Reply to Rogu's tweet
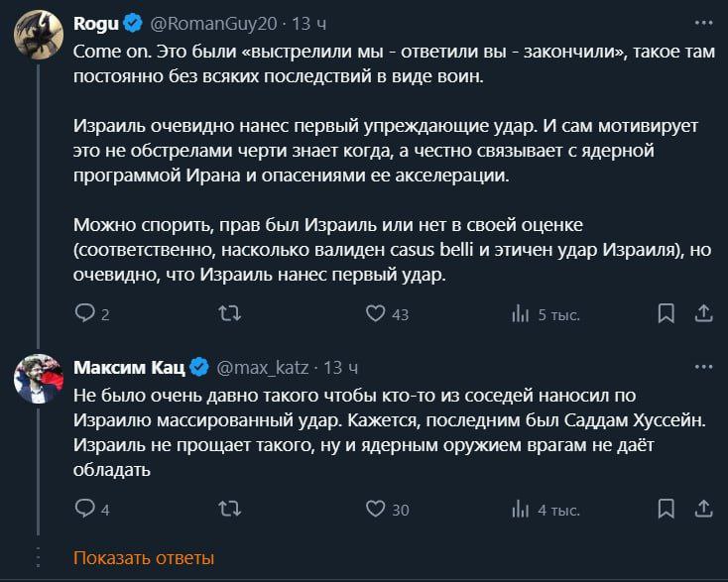Screen dimensions: 728x582 click(x=84, y=314)
